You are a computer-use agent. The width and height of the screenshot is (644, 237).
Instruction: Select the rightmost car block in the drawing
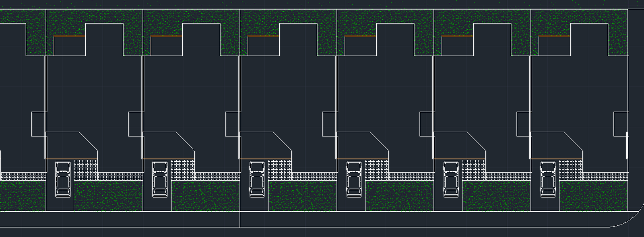(x=548, y=179)
